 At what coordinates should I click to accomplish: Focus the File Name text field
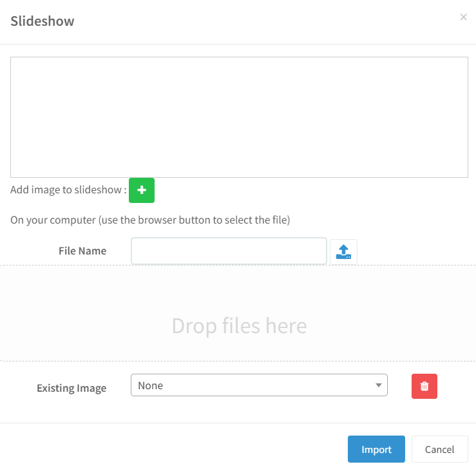pos(229,251)
